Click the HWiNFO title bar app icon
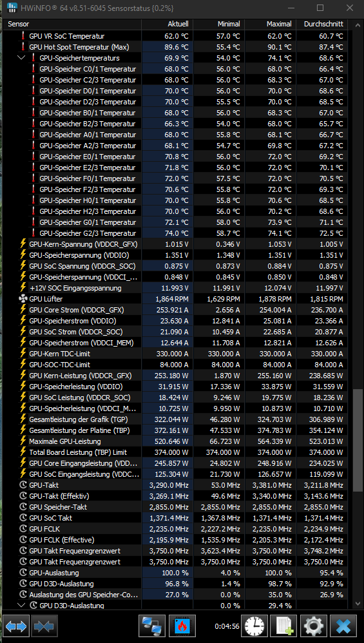The height and width of the screenshot is (643, 364). 13,8
